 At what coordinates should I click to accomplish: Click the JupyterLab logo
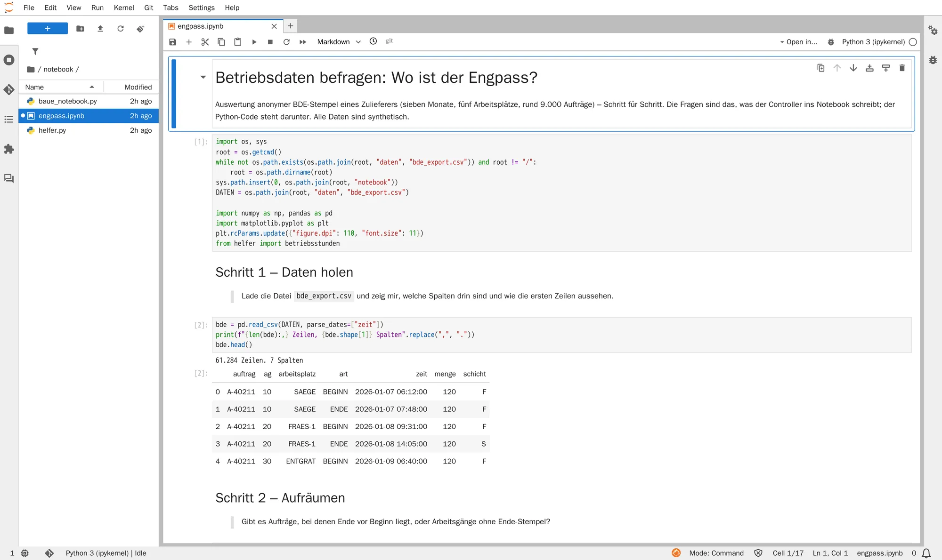click(x=8, y=8)
